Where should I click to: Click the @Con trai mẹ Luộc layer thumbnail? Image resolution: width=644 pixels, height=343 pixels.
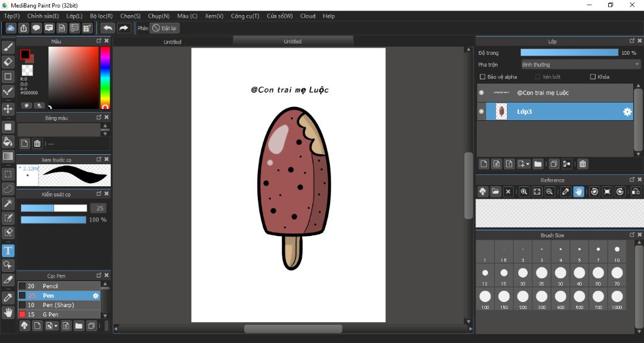pos(501,93)
